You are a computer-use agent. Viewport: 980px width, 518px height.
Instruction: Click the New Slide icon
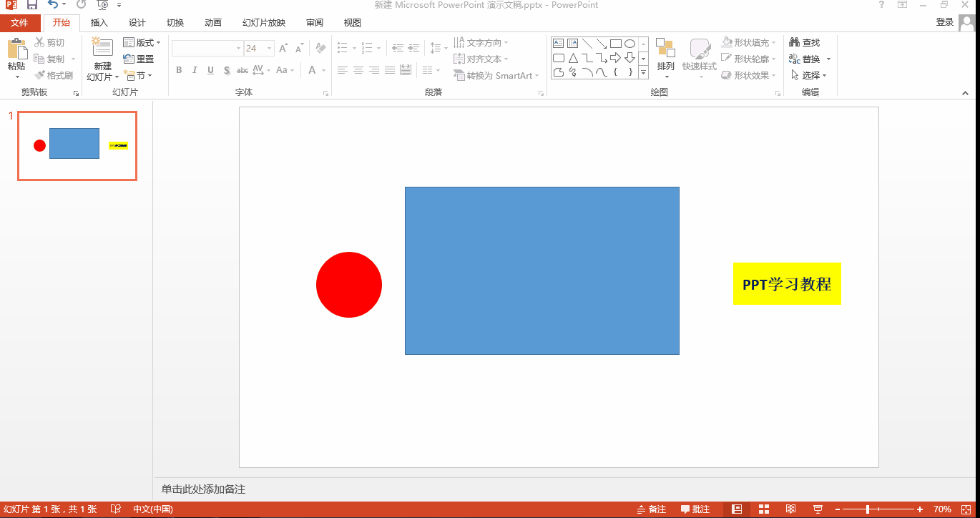pyautogui.click(x=103, y=47)
